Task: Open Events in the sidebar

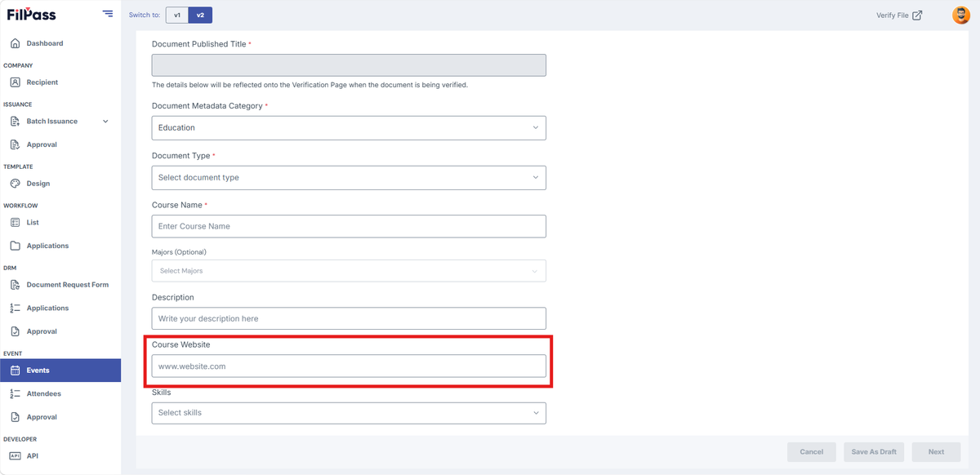Action: coord(60,371)
